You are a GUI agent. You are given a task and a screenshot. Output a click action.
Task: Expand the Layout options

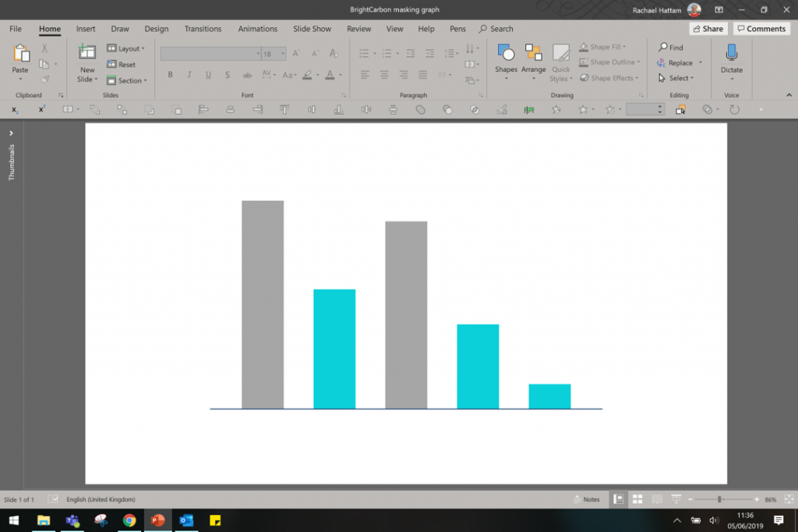(126, 48)
